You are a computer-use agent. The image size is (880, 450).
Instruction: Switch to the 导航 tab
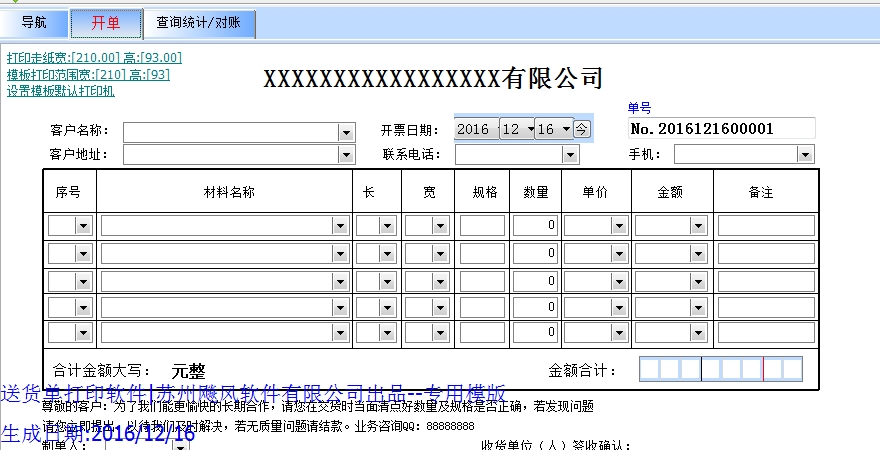tap(34, 23)
